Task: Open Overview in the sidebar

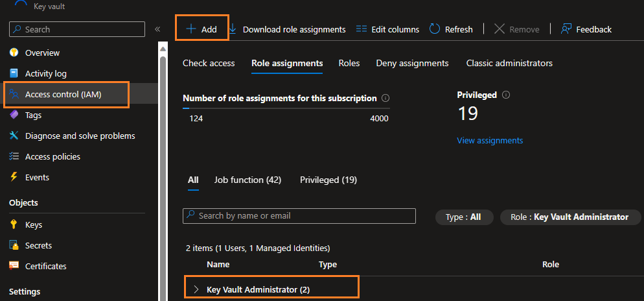Action: point(42,53)
